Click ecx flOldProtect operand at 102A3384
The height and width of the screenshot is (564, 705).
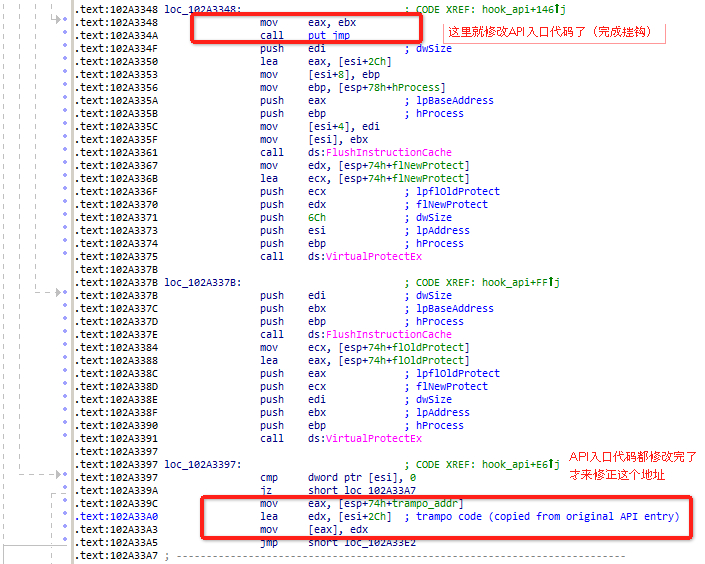(x=388, y=348)
